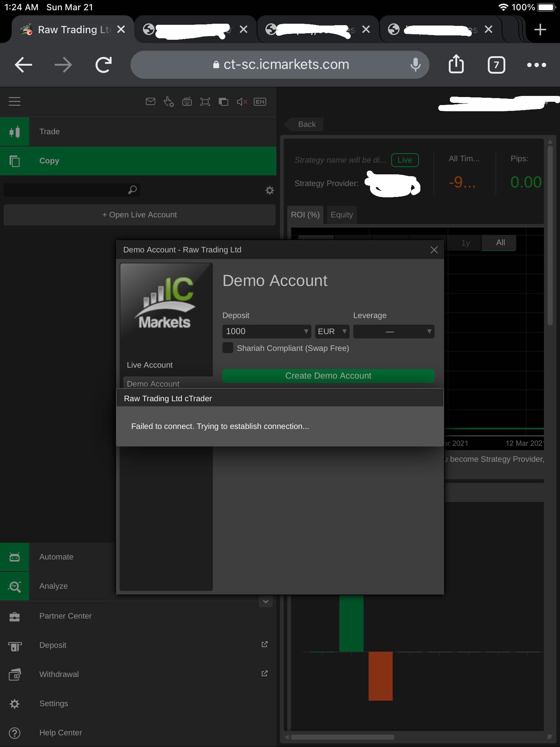Viewport: 560px width, 747px height.
Task: Click the Back button
Action: (x=304, y=124)
